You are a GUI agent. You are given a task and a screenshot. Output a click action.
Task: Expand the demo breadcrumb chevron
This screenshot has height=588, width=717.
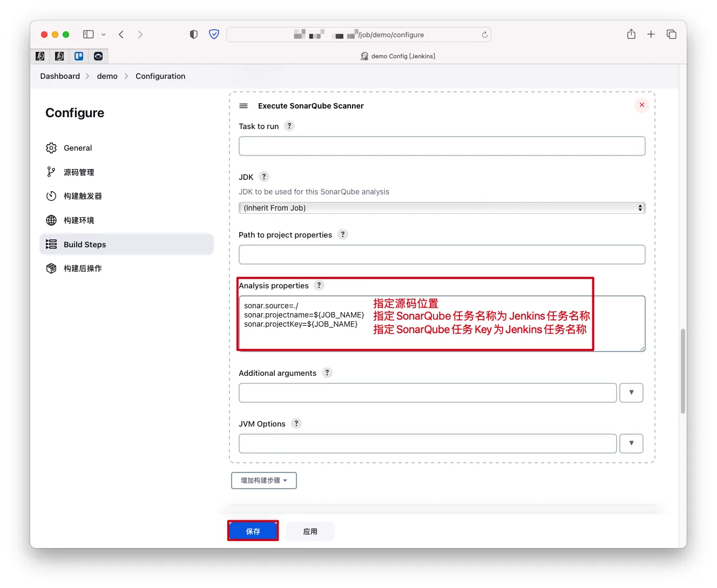tap(126, 76)
